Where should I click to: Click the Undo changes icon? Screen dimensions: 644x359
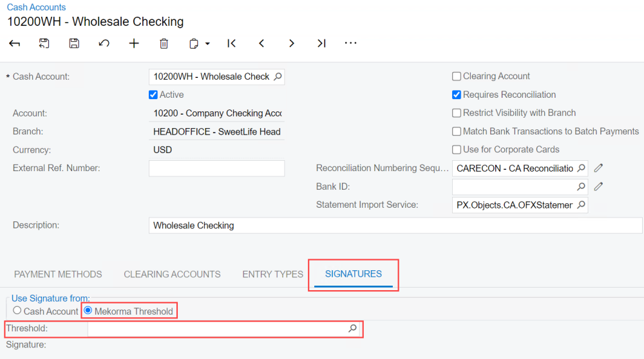point(104,43)
